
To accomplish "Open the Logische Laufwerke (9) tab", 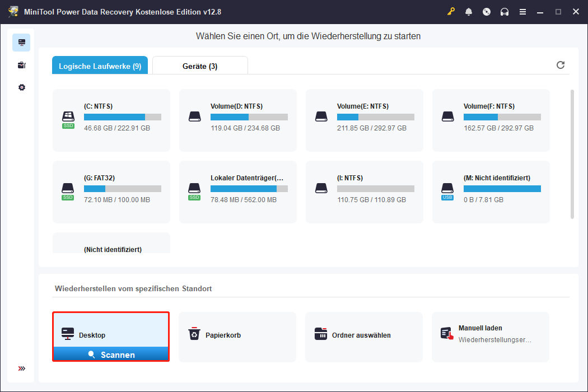I will (x=100, y=65).
